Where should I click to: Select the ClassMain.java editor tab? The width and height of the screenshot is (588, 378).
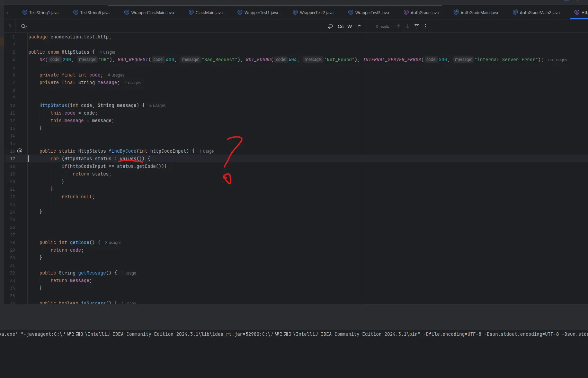(x=206, y=12)
